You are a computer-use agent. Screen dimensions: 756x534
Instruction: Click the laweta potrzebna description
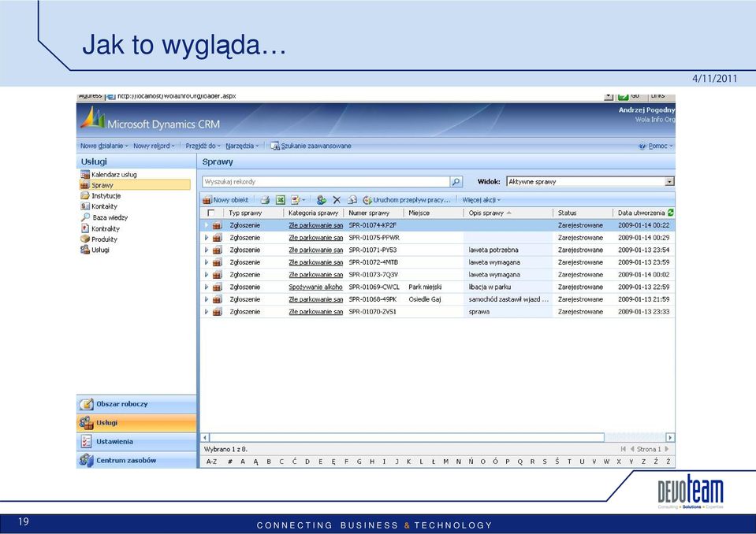[x=493, y=250]
